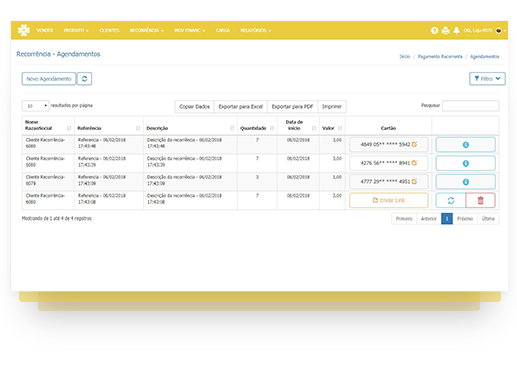517x379 pixels.
Task: Click the Recorrência - Agendamentos page title
Action: [58, 54]
